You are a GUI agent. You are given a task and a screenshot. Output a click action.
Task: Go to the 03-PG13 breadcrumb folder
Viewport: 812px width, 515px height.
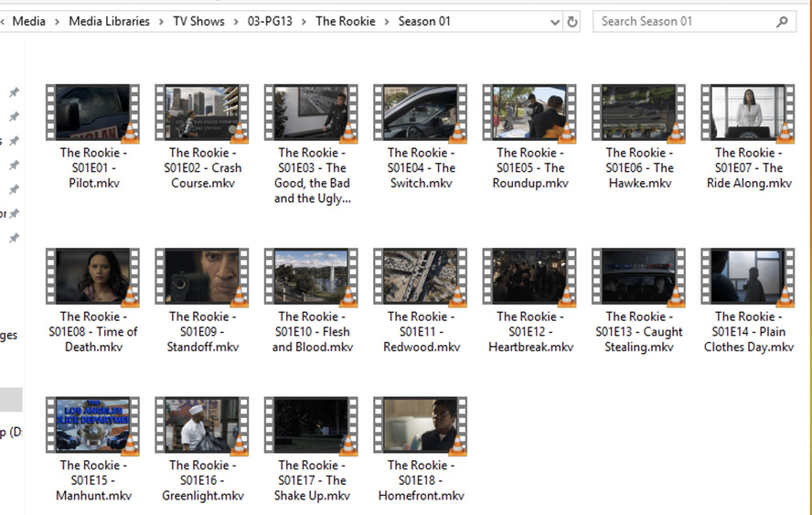click(270, 21)
